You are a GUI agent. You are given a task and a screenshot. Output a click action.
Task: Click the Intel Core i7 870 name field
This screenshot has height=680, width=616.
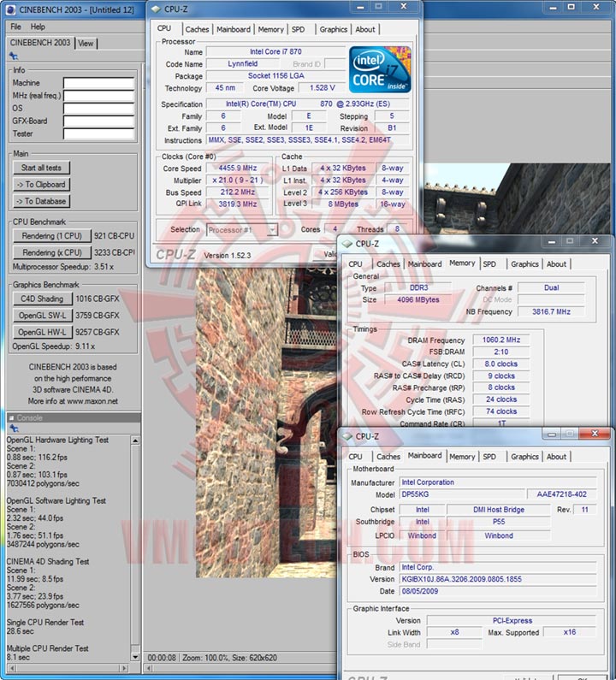[x=275, y=51]
